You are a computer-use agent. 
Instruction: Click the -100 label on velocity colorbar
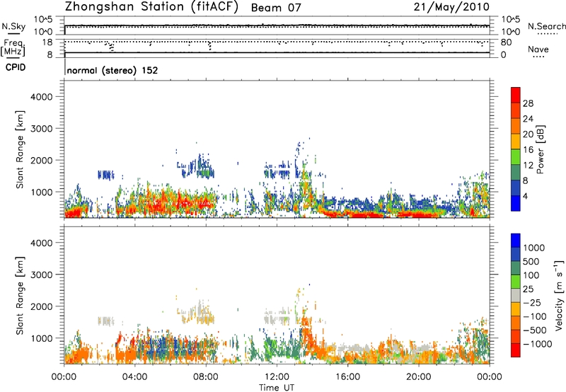coord(534,316)
